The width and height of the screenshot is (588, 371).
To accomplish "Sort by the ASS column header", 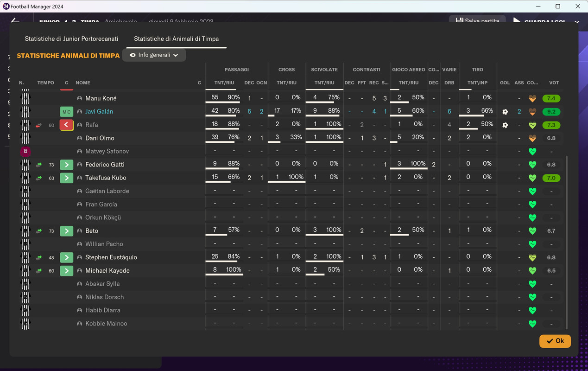I will click(x=519, y=83).
